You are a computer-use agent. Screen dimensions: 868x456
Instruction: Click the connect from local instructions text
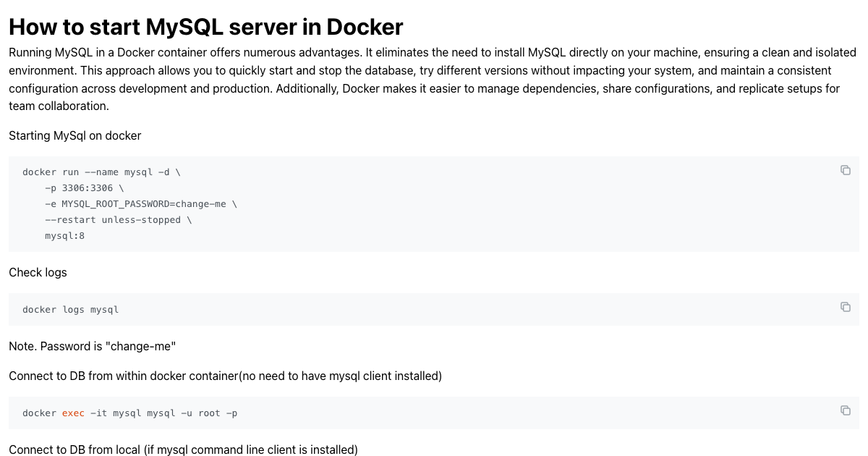click(183, 449)
